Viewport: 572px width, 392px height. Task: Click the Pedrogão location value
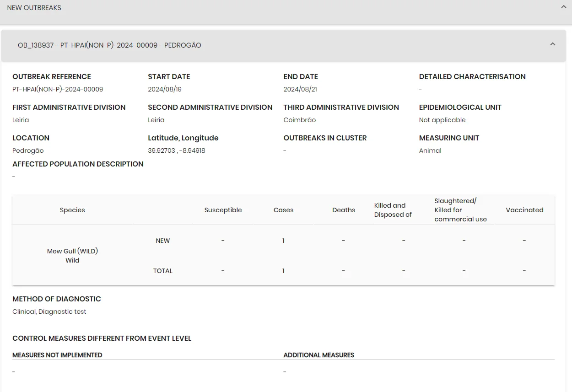point(28,150)
